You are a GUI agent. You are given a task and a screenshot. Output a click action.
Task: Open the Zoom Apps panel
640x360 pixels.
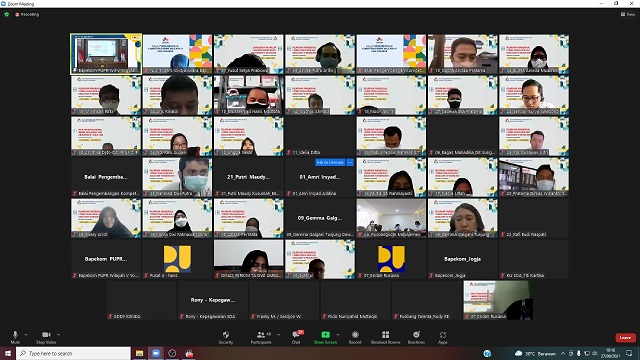click(443, 337)
